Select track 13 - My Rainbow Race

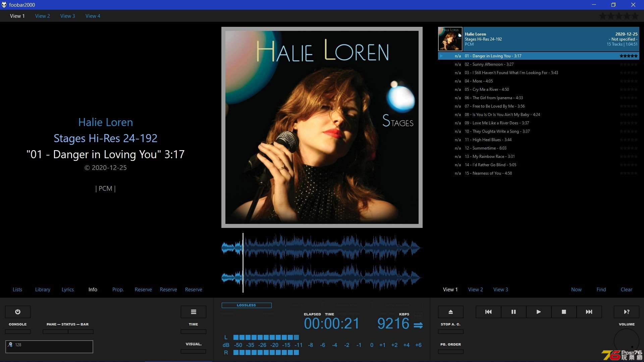(539, 157)
